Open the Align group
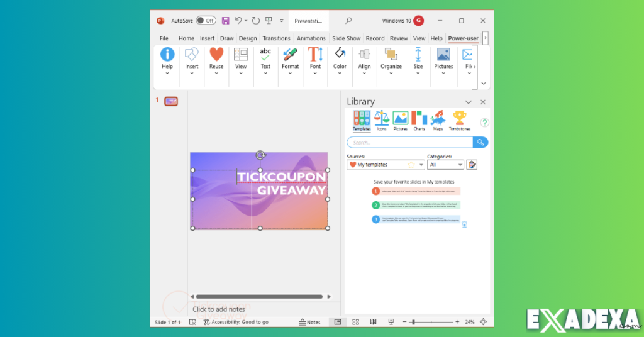644x337 pixels. pos(364,61)
